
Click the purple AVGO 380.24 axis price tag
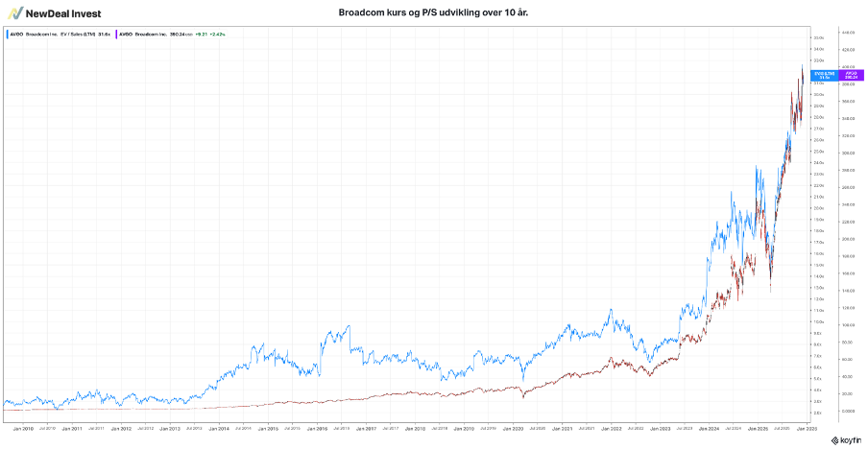tap(849, 74)
